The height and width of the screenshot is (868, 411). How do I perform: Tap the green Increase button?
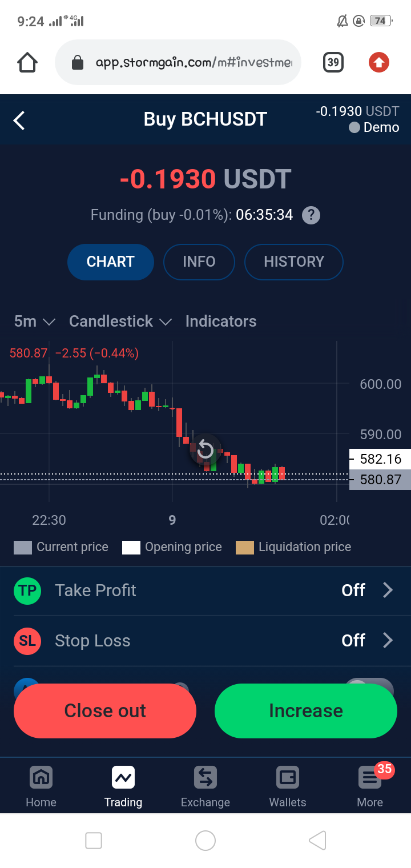pyautogui.click(x=306, y=711)
